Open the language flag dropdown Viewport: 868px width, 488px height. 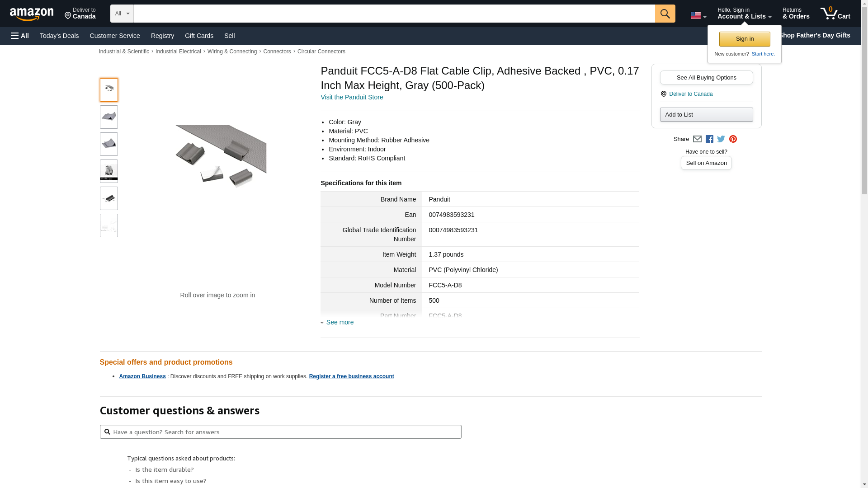698,15
